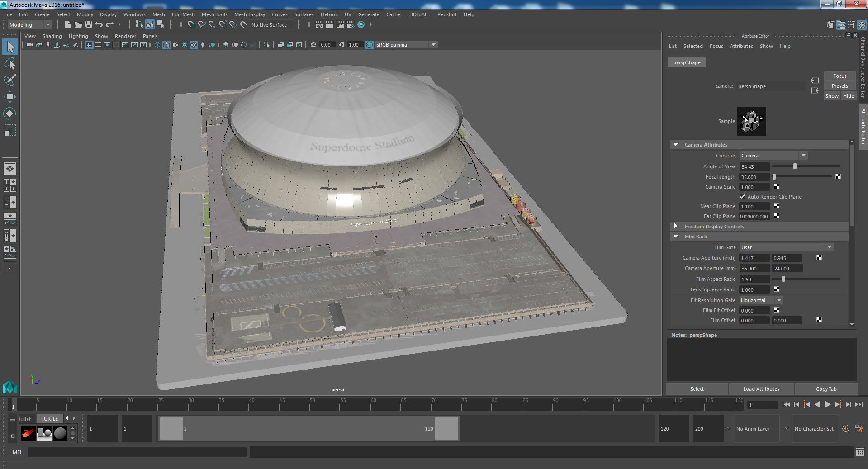This screenshot has width=868, height=469.
Task: Open the Controls Camera dropdown
Action: point(773,156)
